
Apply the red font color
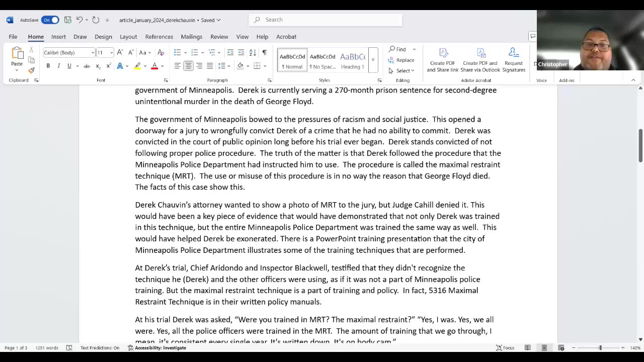coord(154,66)
